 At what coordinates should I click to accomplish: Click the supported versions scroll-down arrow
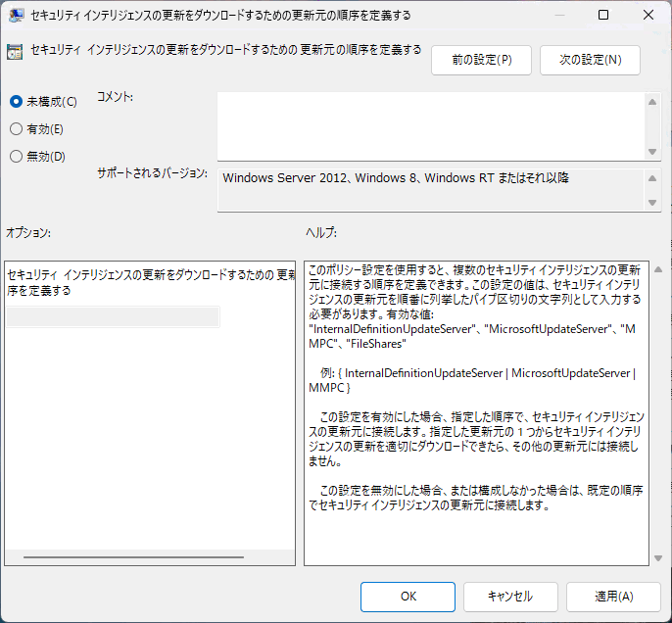pos(653,203)
